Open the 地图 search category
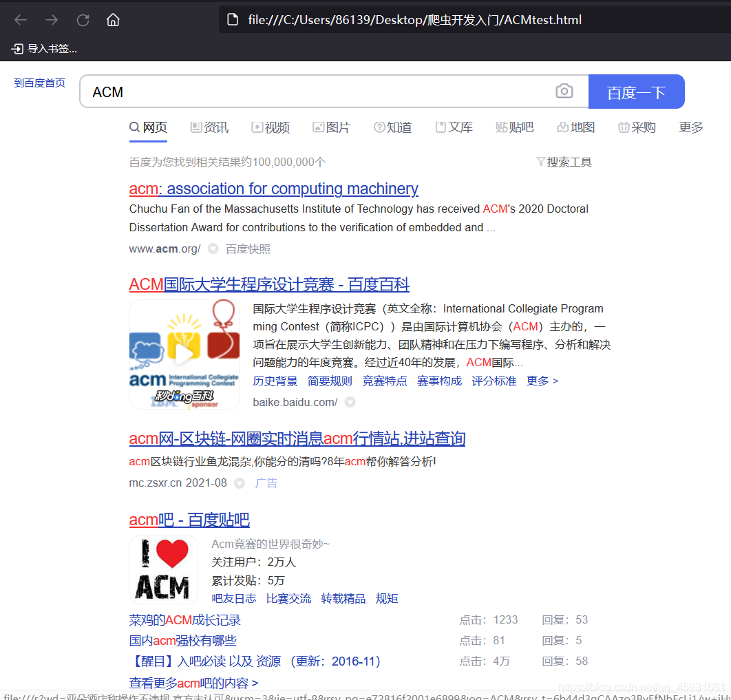 pos(575,127)
